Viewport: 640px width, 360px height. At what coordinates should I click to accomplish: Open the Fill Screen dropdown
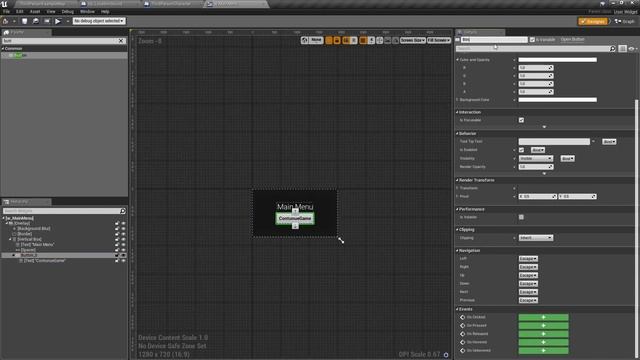coord(439,40)
